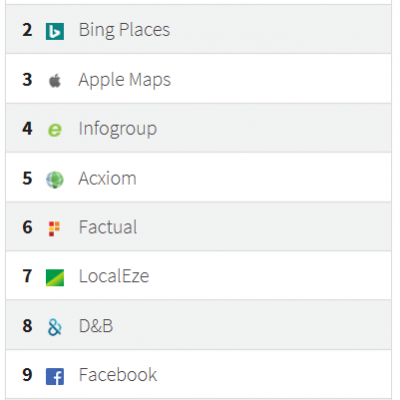Open the Facebook listing name
The height and width of the screenshot is (400, 400).
coord(118,375)
